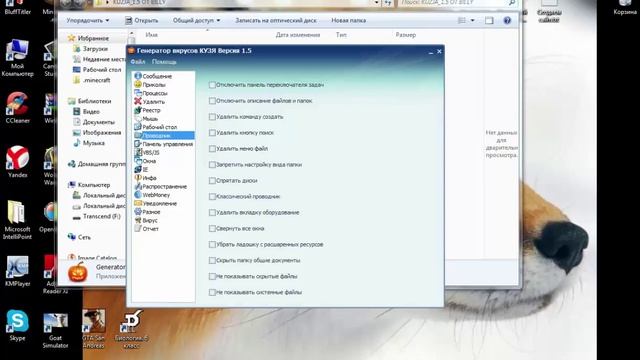Check 'Отключить панель переключателя задач'
Image resolution: width=640 pixels, height=360 pixels.
click(212, 85)
